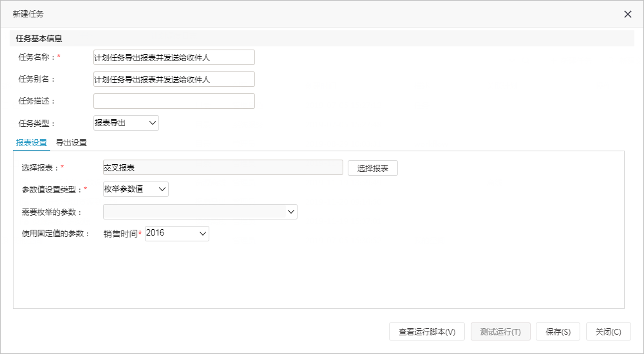Click the 交叉报表 report name field
Image resolution: width=644 pixels, height=354 pixels.
(223, 167)
